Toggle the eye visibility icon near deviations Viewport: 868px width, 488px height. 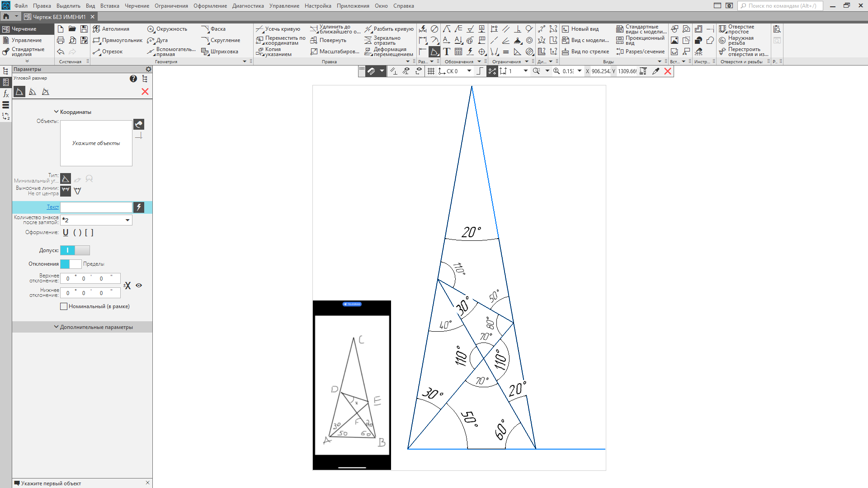[139, 286]
